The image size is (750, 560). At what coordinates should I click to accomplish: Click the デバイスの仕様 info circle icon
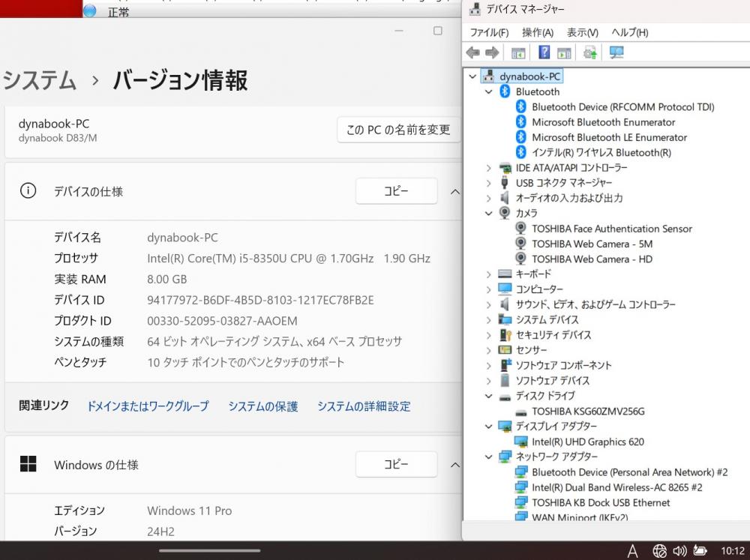(28, 191)
